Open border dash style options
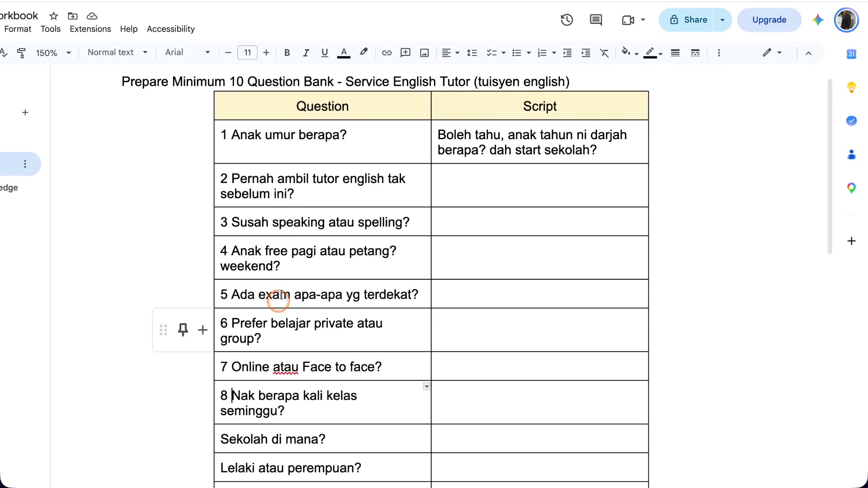The image size is (868, 488). 695,53
